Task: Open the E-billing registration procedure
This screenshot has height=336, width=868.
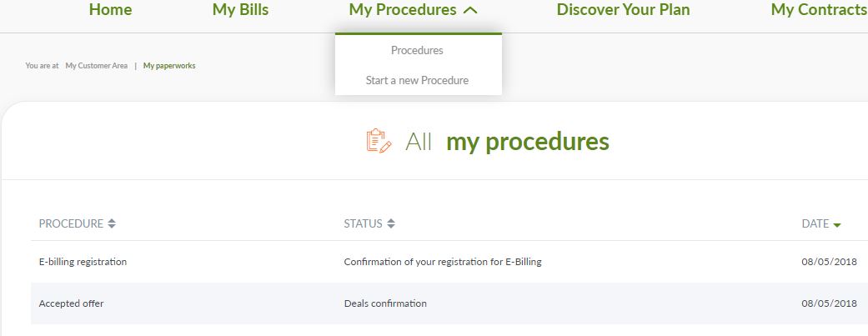Action: pyautogui.click(x=83, y=262)
